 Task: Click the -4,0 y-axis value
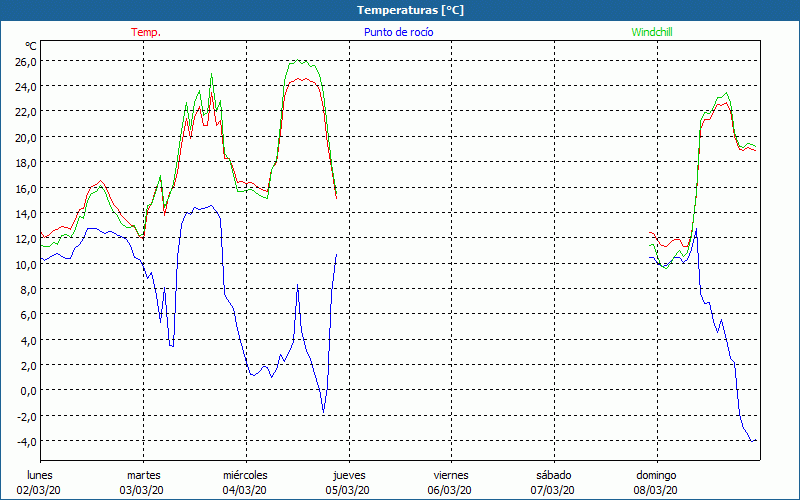click(x=27, y=442)
